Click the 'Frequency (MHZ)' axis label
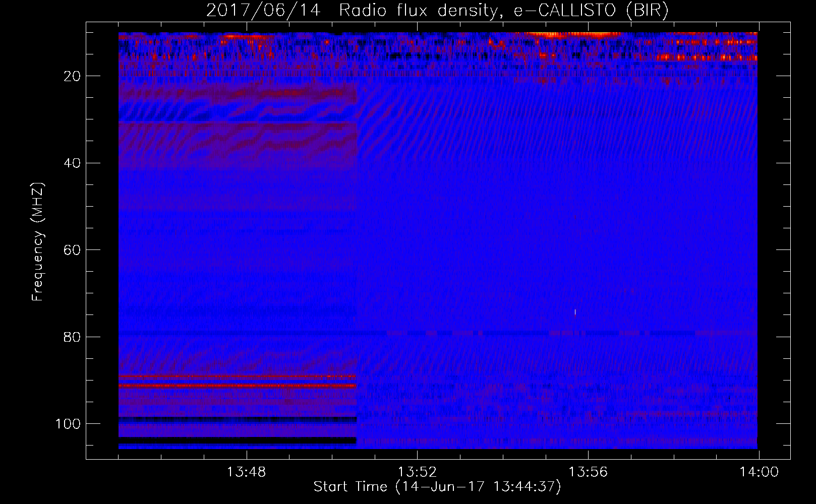Image resolution: width=816 pixels, height=504 pixels. [38, 242]
